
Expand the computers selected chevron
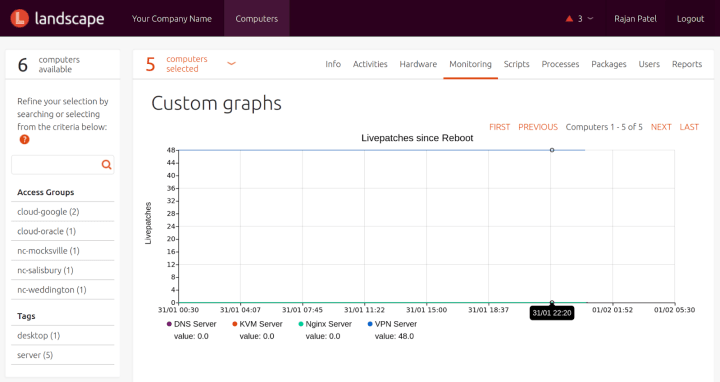231,63
